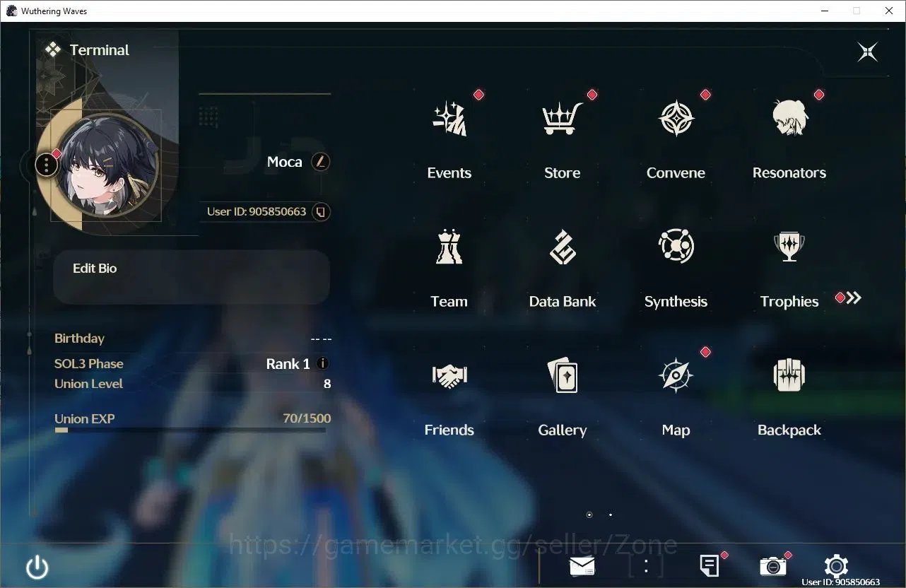
Task: Click the Data Bank label
Action: point(563,302)
